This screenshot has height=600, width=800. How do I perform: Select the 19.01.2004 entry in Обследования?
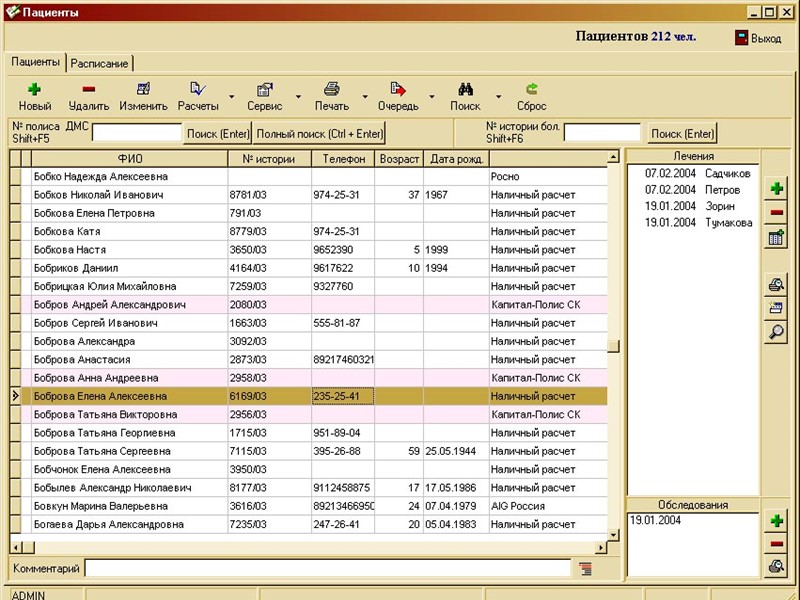pos(655,520)
